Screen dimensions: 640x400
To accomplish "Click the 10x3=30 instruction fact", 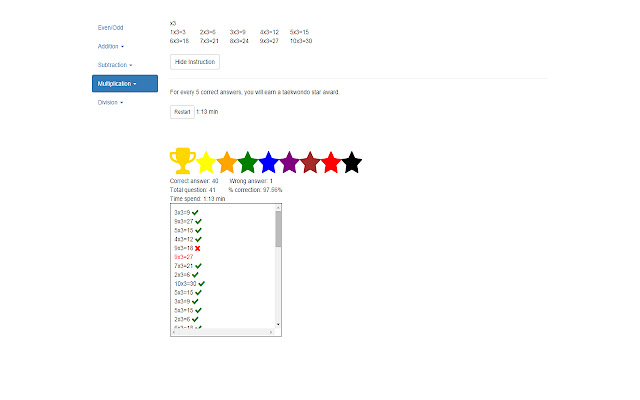I will pyautogui.click(x=301, y=41).
